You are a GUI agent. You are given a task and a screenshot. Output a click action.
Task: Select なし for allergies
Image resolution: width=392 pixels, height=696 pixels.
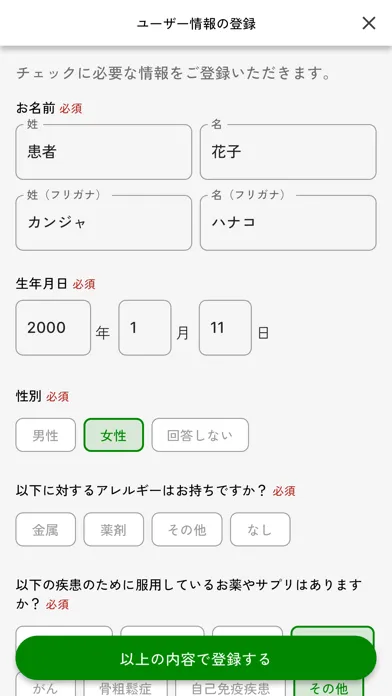click(x=260, y=530)
